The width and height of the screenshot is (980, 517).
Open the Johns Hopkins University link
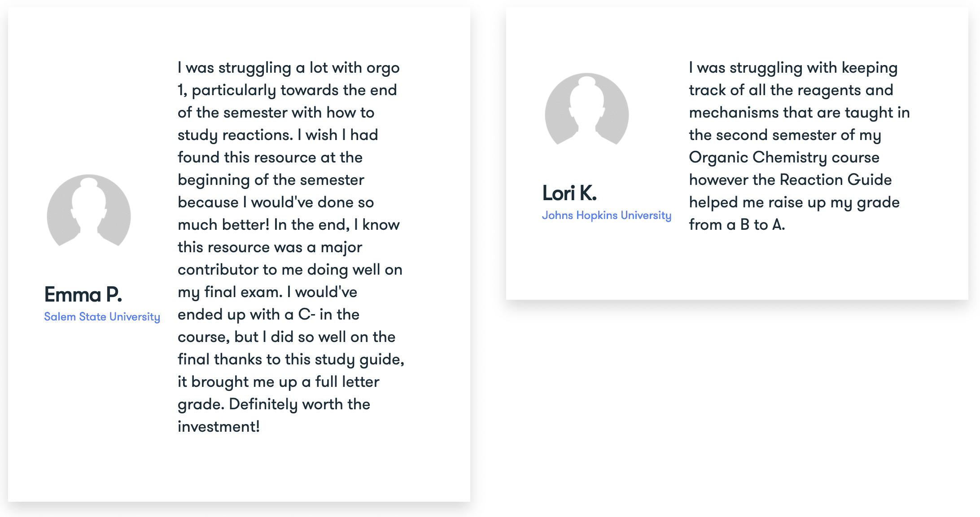(606, 215)
